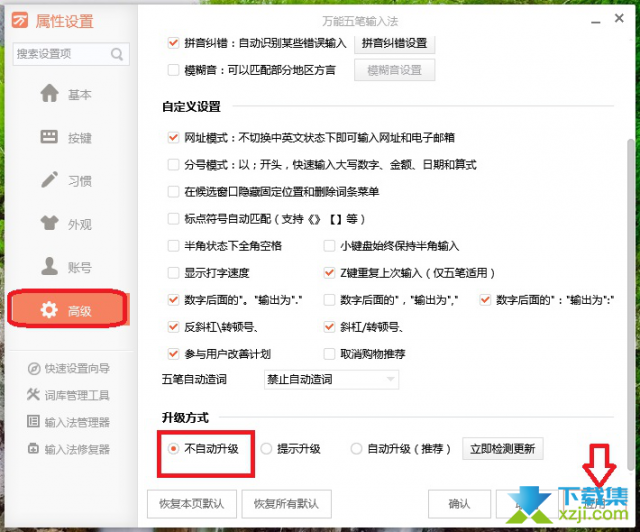Select 自动升级（推荐）radio button
The image size is (640, 532).
pyautogui.click(x=356, y=449)
